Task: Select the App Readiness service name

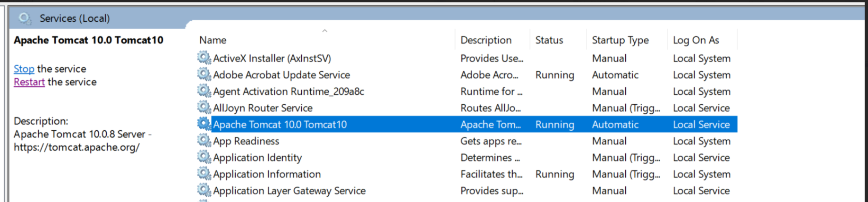Action: tap(246, 141)
